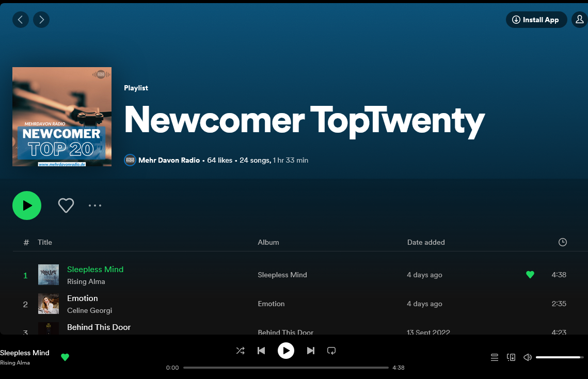This screenshot has width=588, height=379.
Task: Open the play queue icon
Action: click(x=494, y=357)
